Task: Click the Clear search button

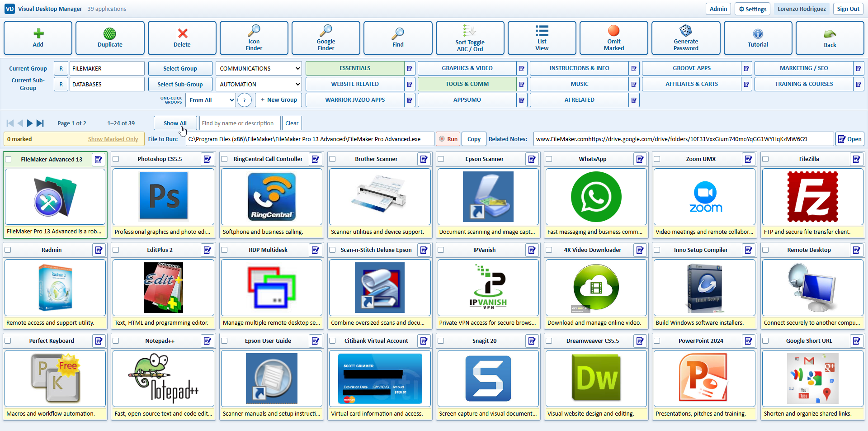Action: pyautogui.click(x=292, y=123)
